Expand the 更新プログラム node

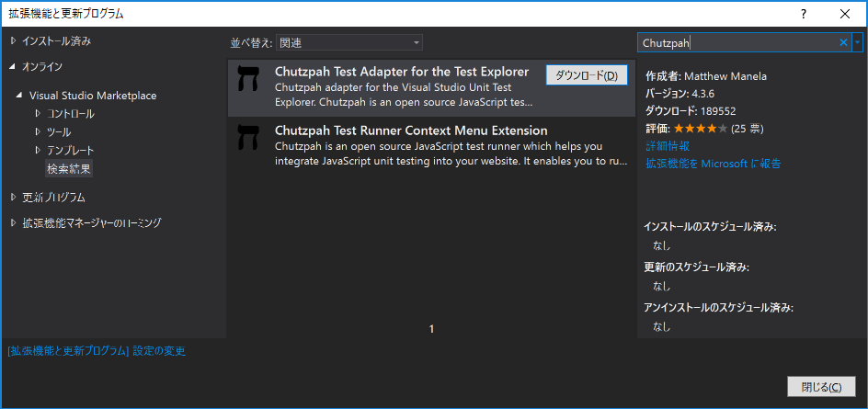point(13,197)
